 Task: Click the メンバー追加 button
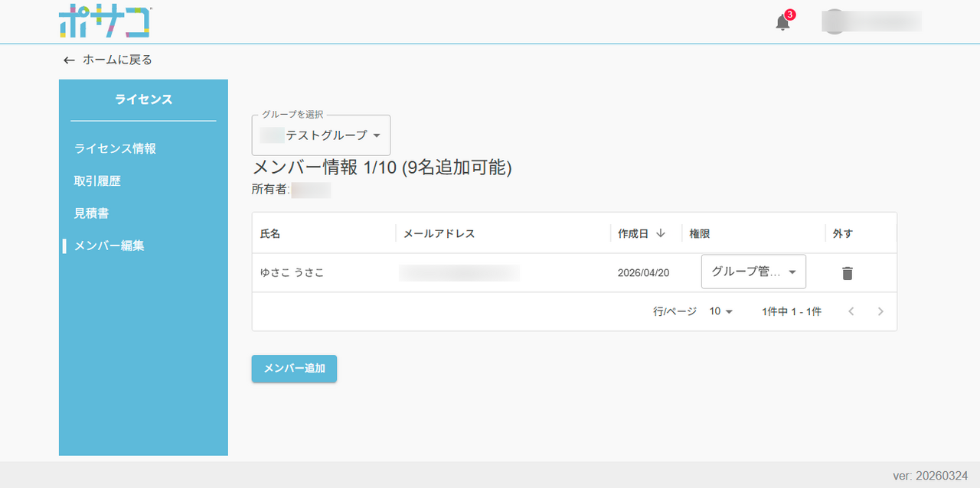point(294,368)
